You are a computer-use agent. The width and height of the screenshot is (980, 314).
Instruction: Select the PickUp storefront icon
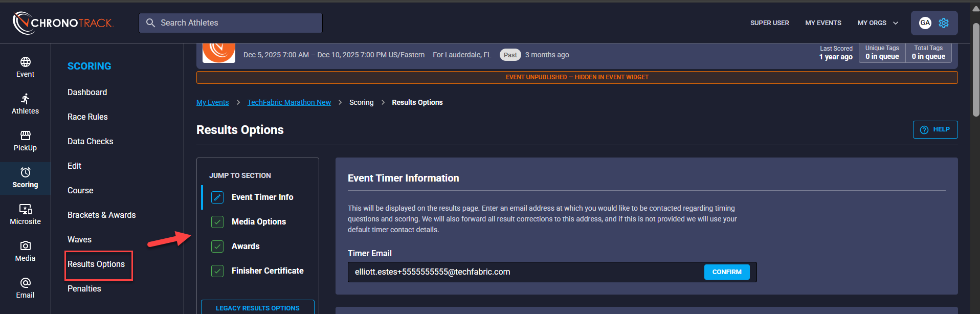coord(25,136)
